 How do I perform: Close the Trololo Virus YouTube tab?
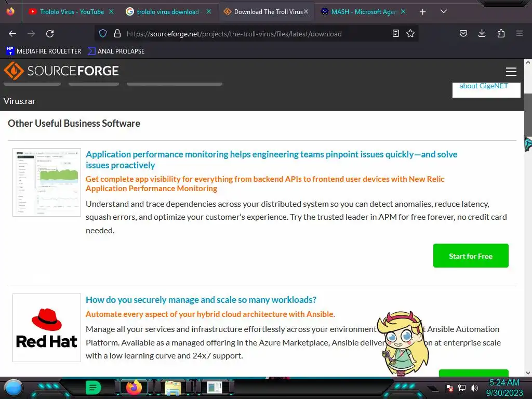click(111, 11)
